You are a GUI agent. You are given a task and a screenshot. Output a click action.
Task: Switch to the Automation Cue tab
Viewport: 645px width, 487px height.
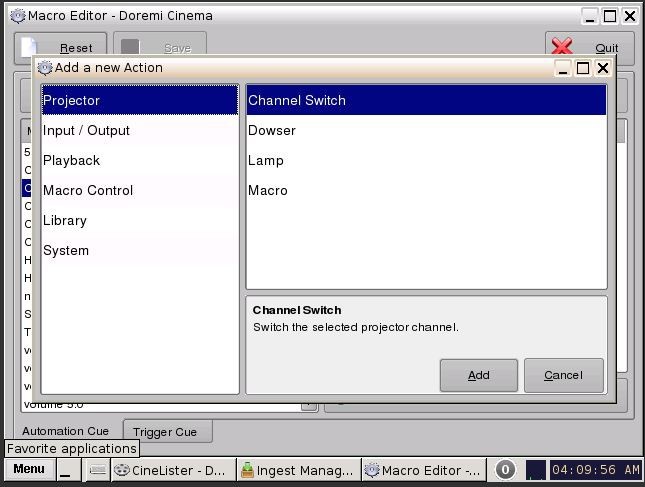[x=65, y=431]
